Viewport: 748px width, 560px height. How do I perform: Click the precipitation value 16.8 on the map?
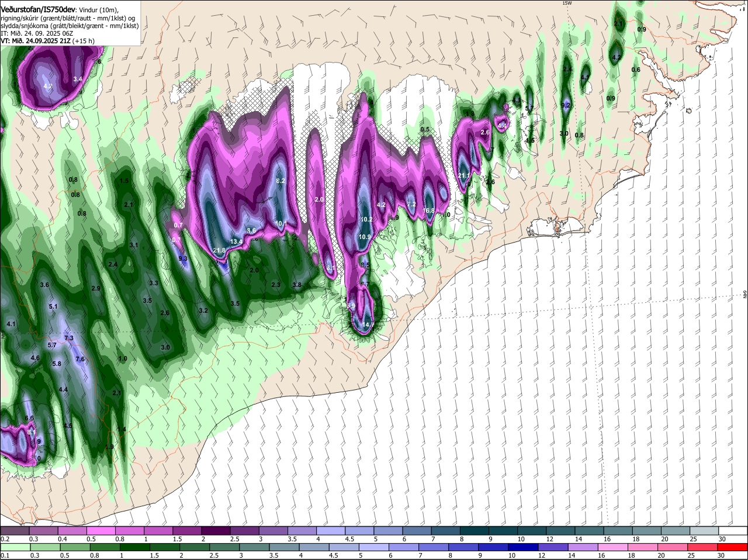coord(428,210)
